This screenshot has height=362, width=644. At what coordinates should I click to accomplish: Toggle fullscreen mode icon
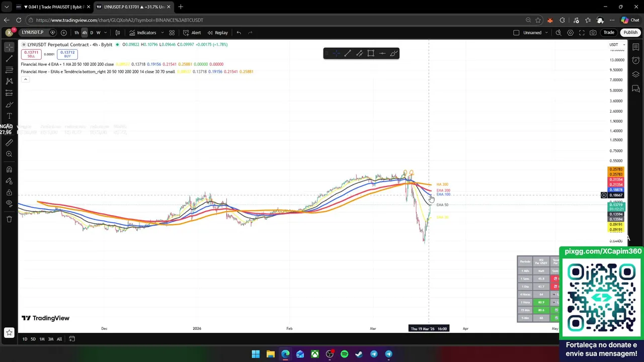click(582, 33)
